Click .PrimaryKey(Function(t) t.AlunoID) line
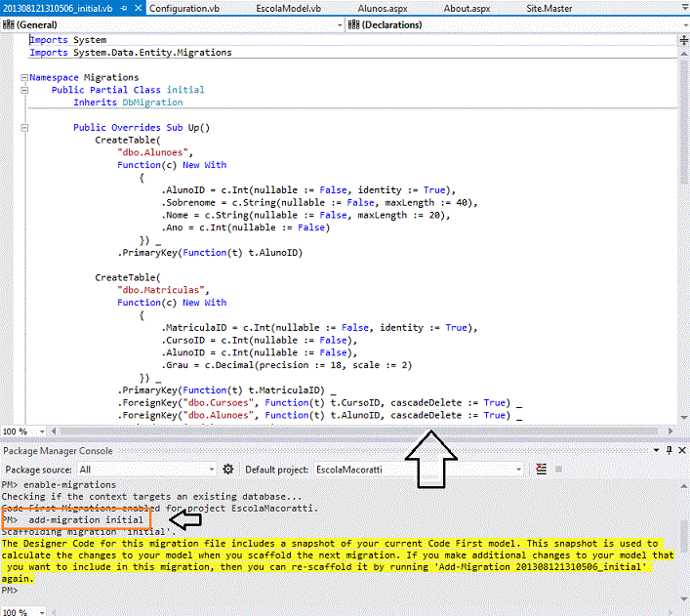Viewport: 690px width, 616px height. click(210, 253)
